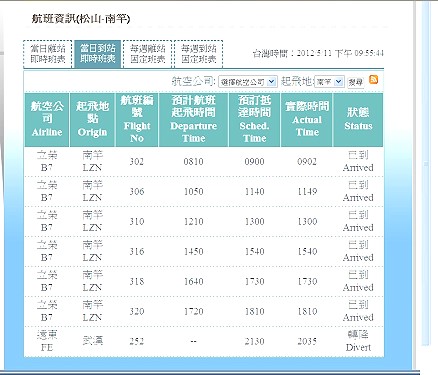438x375 pixels.
Task: Select flight number 318 cell
Action: click(137, 282)
